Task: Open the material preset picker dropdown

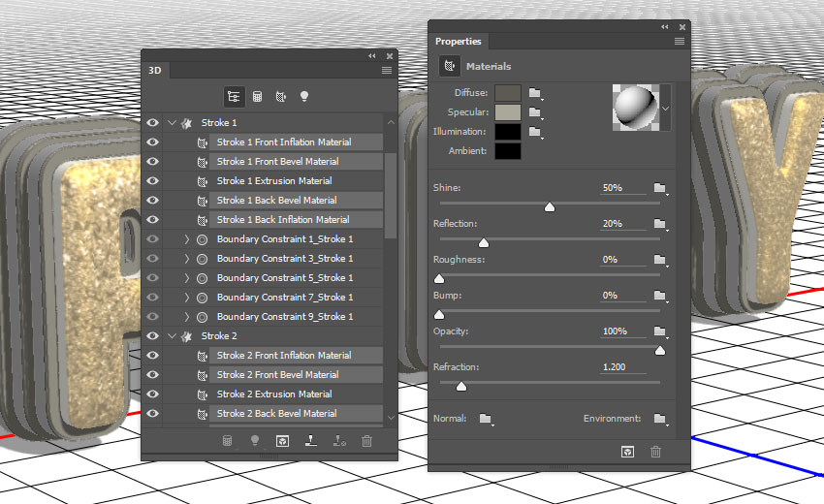Action: [x=665, y=107]
